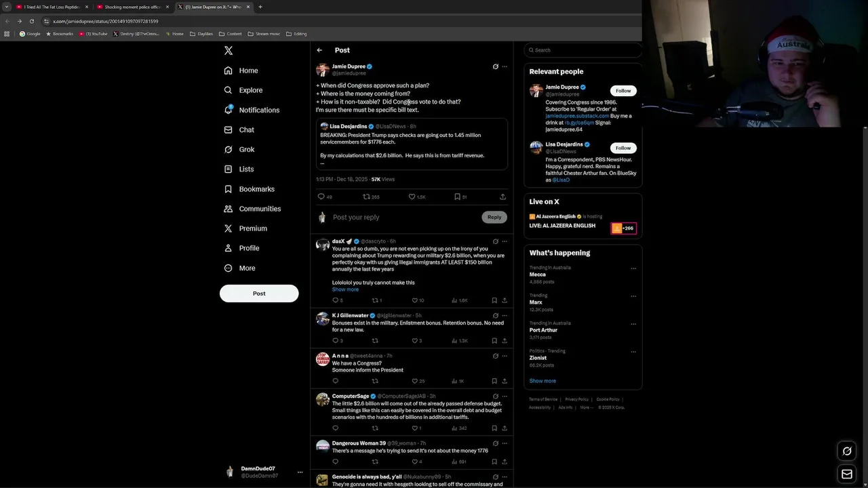Open Bookmarks in the sidebar
This screenshot has width=868, height=488.
click(249, 189)
